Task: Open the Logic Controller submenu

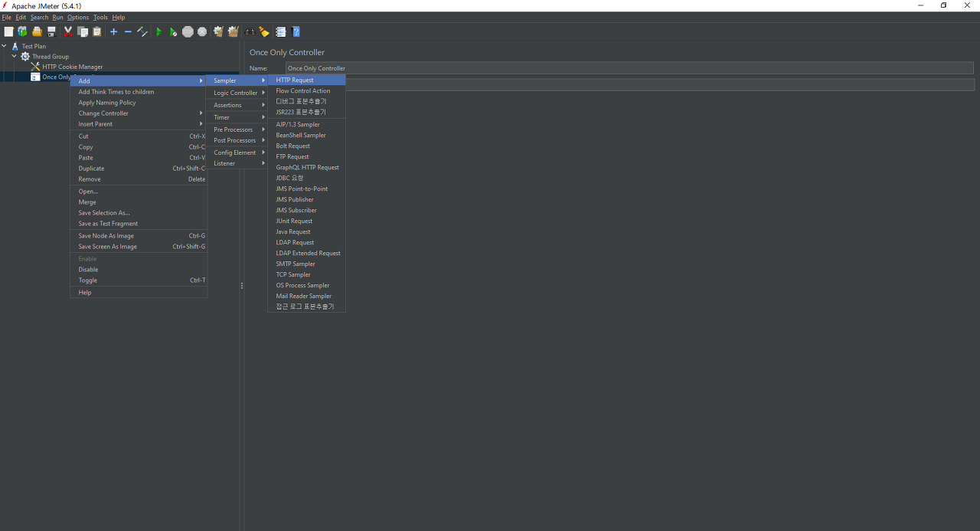Action: click(237, 93)
